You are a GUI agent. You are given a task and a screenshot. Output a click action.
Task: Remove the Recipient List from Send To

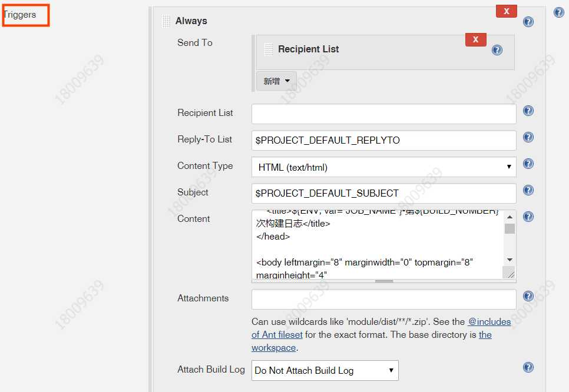[x=476, y=39]
